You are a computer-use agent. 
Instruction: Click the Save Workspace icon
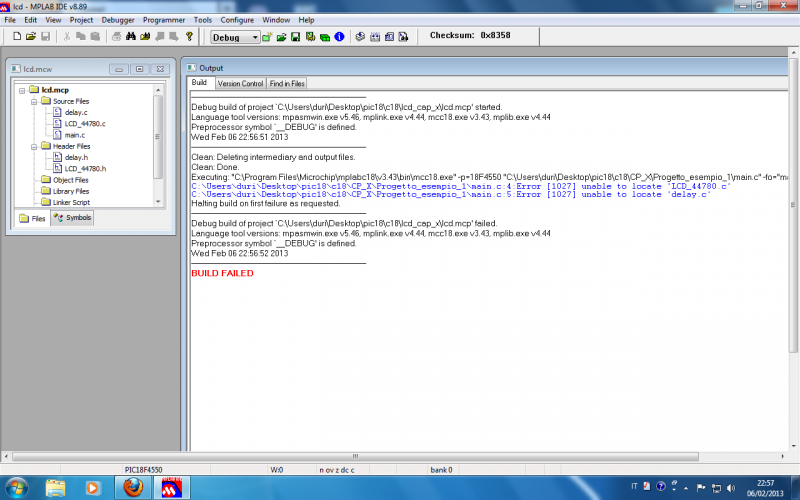coord(295,37)
